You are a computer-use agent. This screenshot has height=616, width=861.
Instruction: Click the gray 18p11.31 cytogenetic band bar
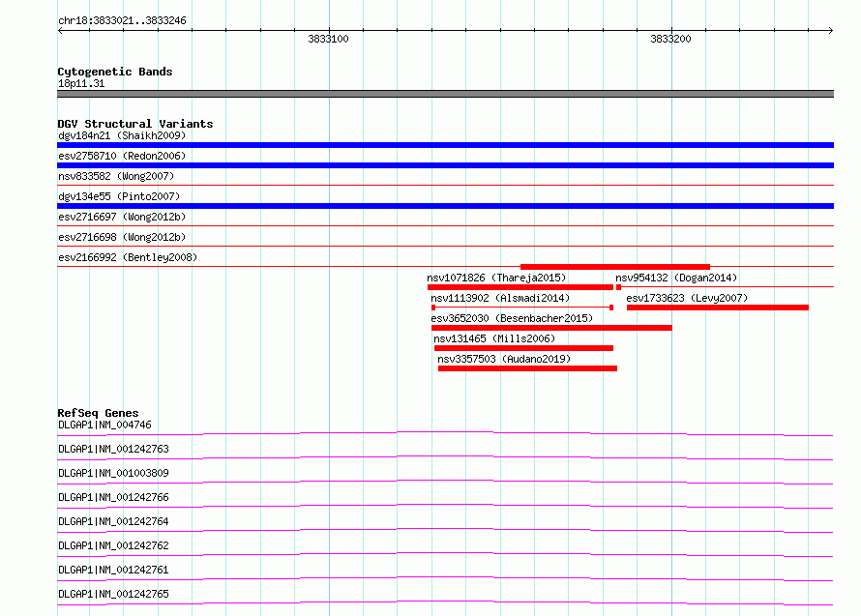(445, 94)
